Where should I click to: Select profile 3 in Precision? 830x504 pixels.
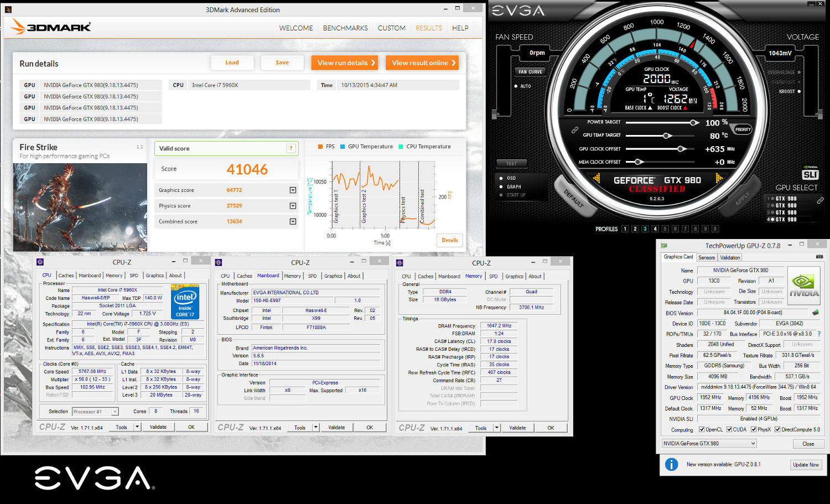coord(645,228)
